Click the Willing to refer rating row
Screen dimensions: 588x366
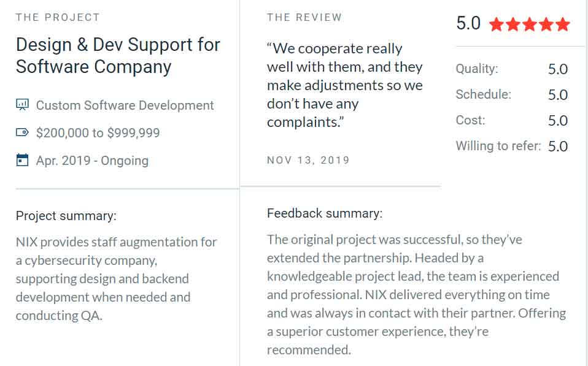pos(512,146)
